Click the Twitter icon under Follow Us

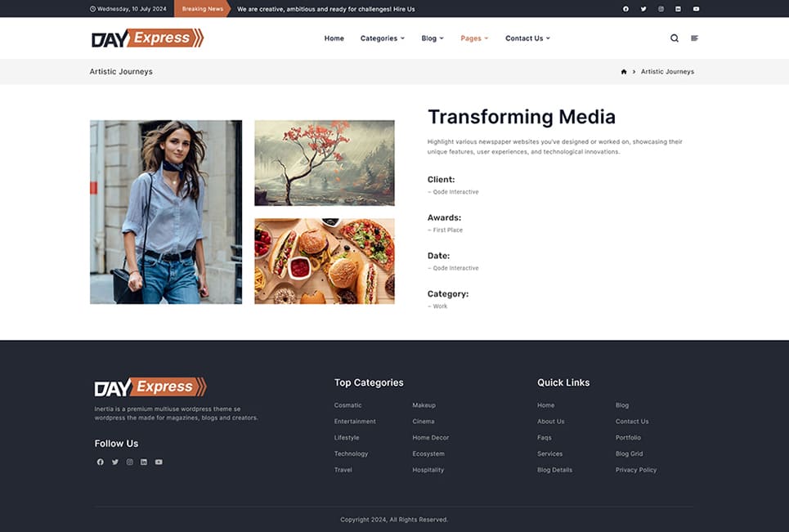tap(114, 462)
